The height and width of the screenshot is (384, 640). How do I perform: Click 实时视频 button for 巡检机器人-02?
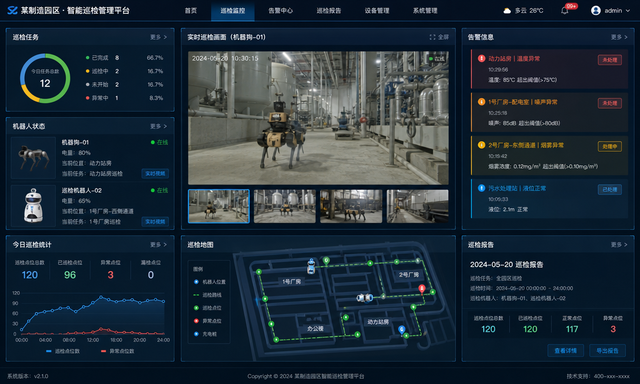click(155, 222)
